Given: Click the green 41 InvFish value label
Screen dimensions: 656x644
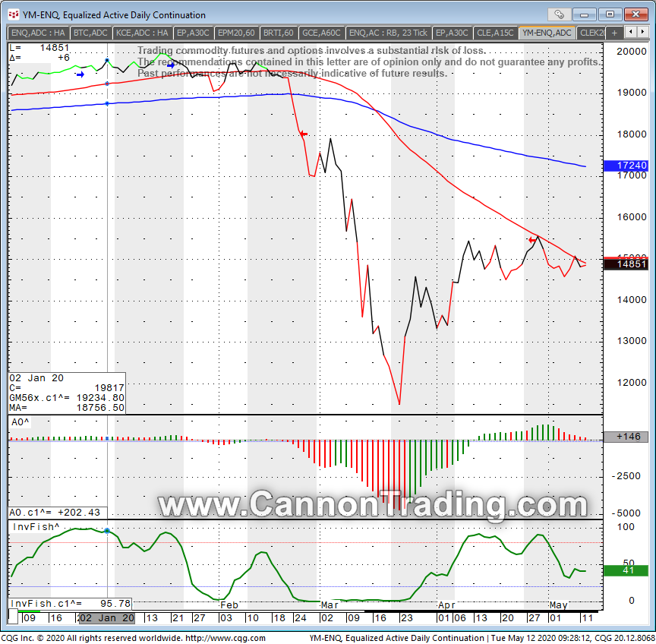Looking at the screenshot, I should pos(626,571).
